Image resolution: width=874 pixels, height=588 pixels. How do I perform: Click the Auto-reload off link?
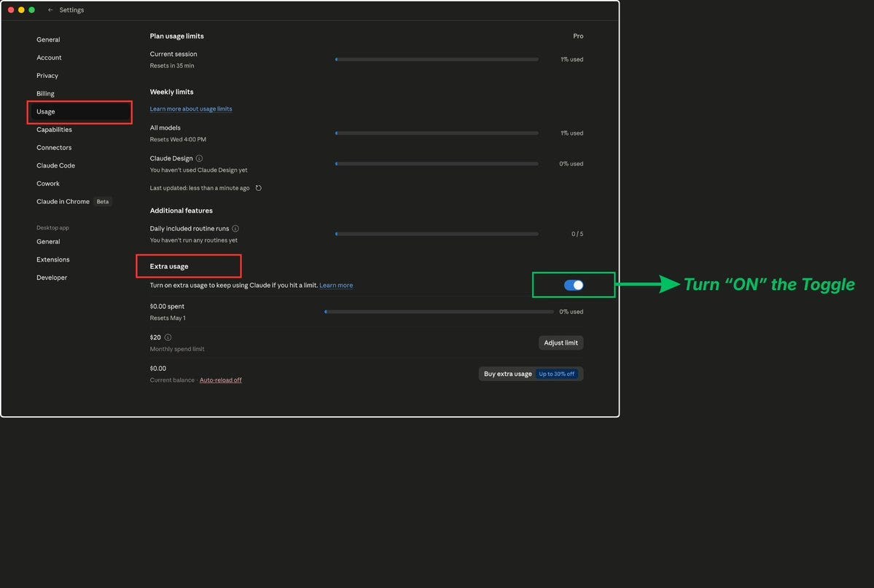point(221,380)
